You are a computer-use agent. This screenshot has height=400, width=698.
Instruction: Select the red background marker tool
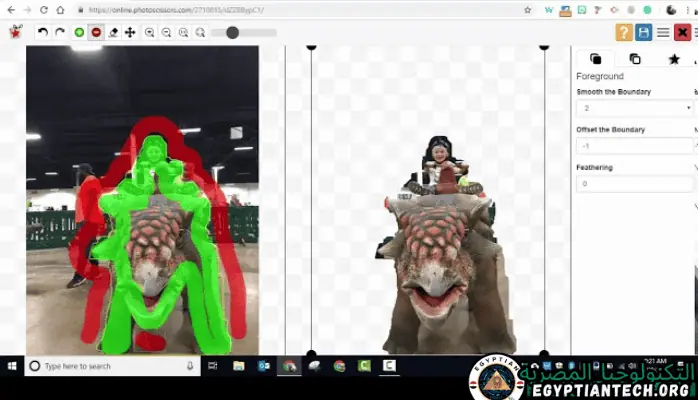pyautogui.click(x=96, y=32)
